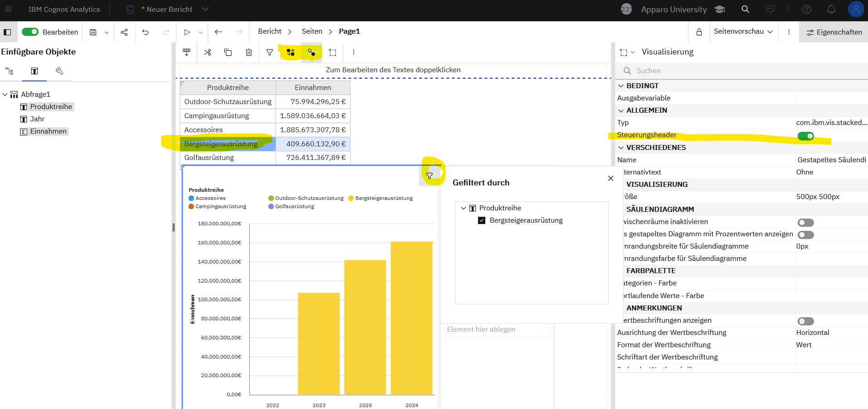Click the undo arrow icon
Screen dimensions: 868x409
click(145, 32)
